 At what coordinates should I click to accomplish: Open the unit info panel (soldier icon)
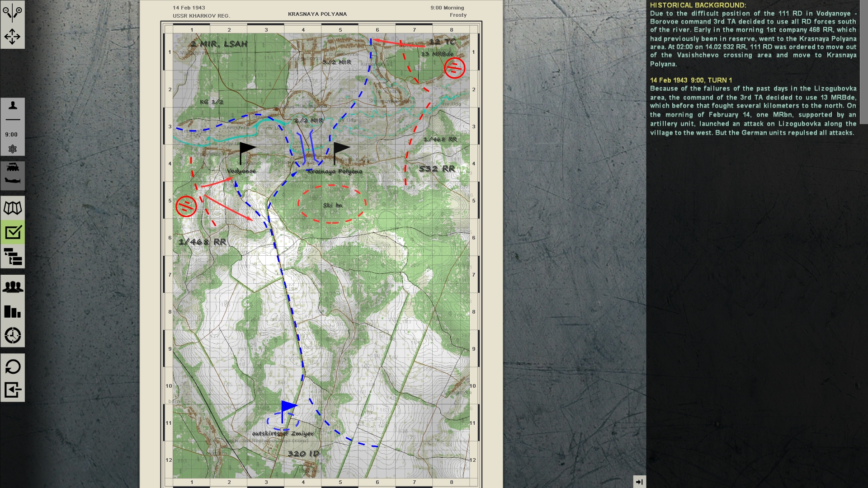coord(12,105)
